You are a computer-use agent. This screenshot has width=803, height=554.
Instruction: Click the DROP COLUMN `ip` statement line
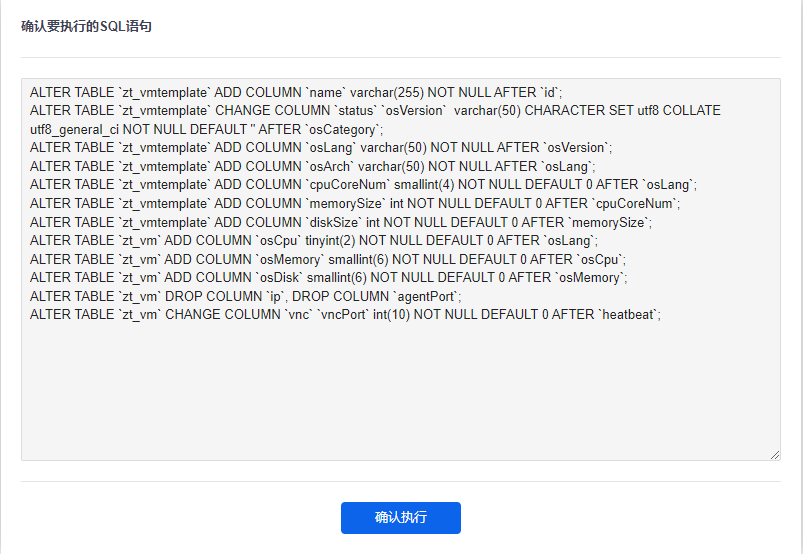[x=246, y=296]
